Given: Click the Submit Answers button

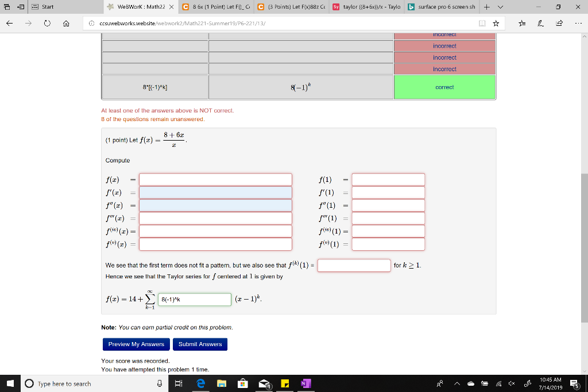Looking at the screenshot, I should point(200,344).
